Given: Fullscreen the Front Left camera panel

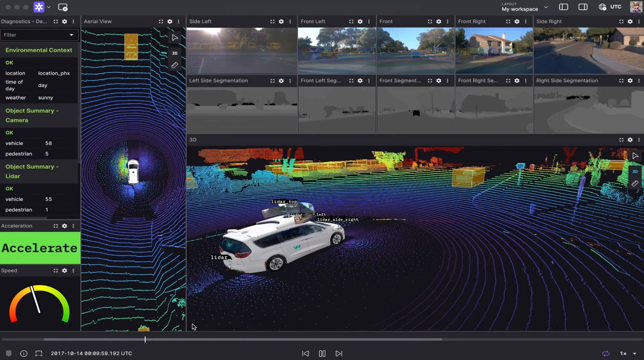Looking at the screenshot, I should point(351,21).
